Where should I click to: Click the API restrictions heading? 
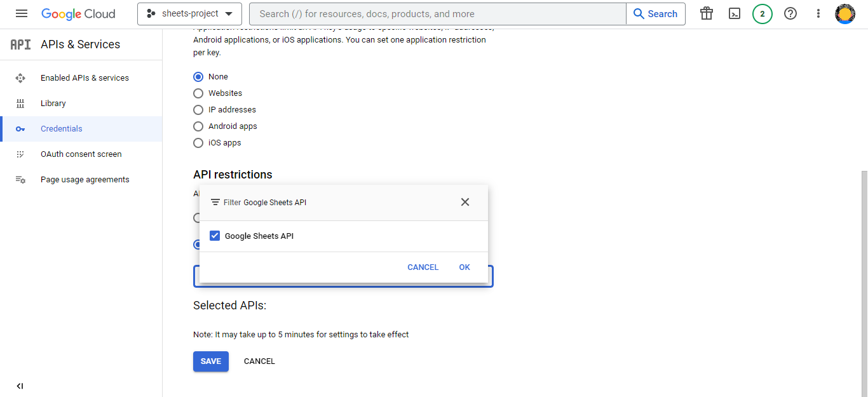[x=233, y=175]
